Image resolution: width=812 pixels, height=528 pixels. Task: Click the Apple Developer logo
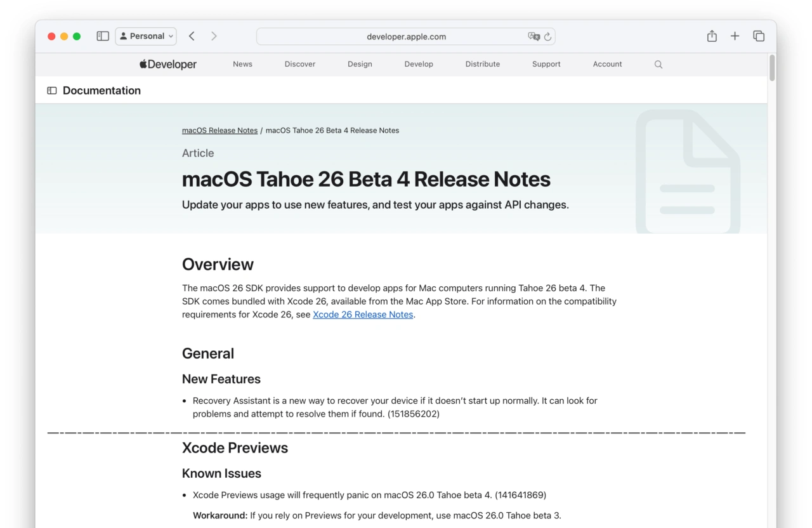click(168, 64)
